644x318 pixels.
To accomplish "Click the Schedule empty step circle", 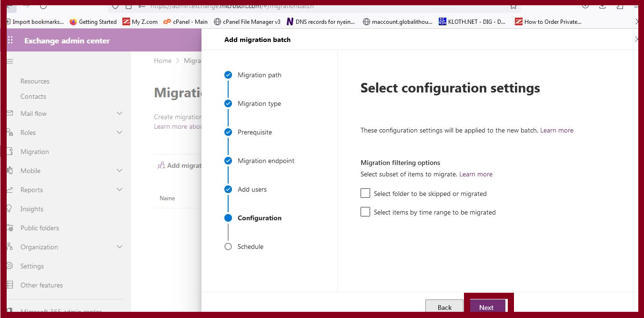I will click(x=228, y=246).
